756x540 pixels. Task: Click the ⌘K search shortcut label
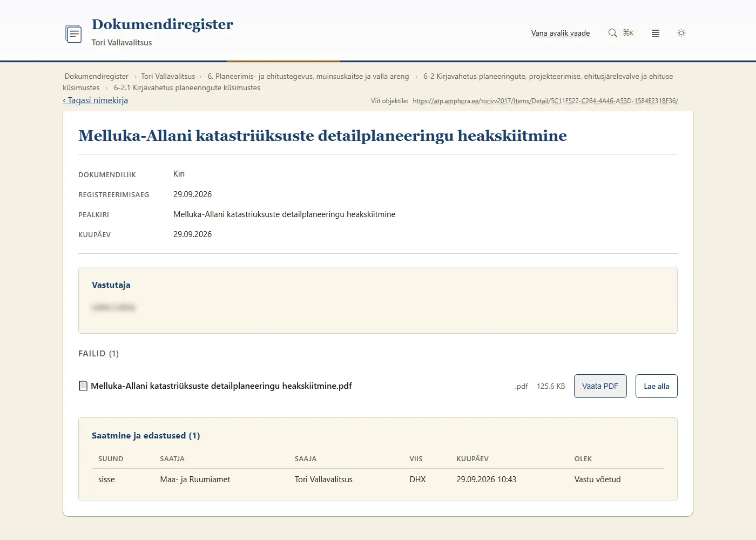tap(628, 33)
